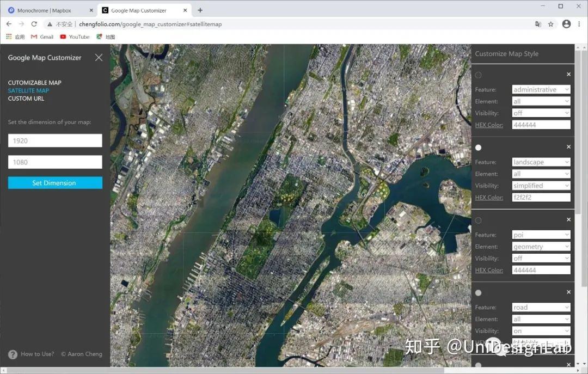The image size is (588, 374).
Task: Reload the current page
Action: click(34, 24)
